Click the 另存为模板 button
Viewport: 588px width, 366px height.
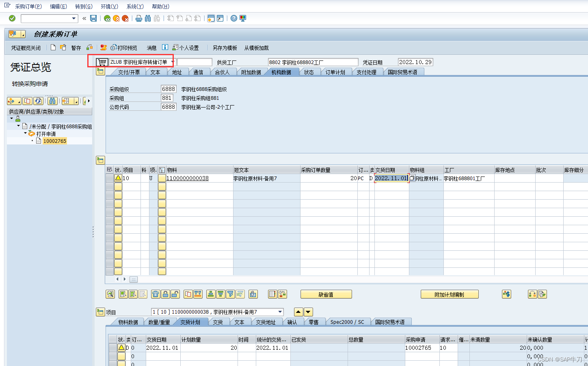coord(225,48)
